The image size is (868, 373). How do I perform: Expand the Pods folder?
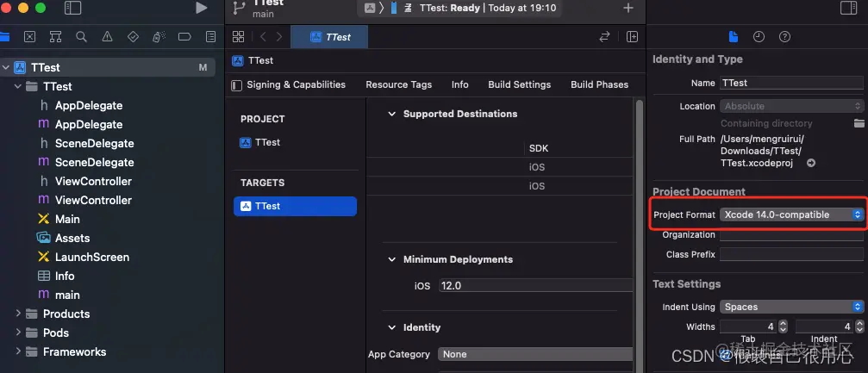18,333
